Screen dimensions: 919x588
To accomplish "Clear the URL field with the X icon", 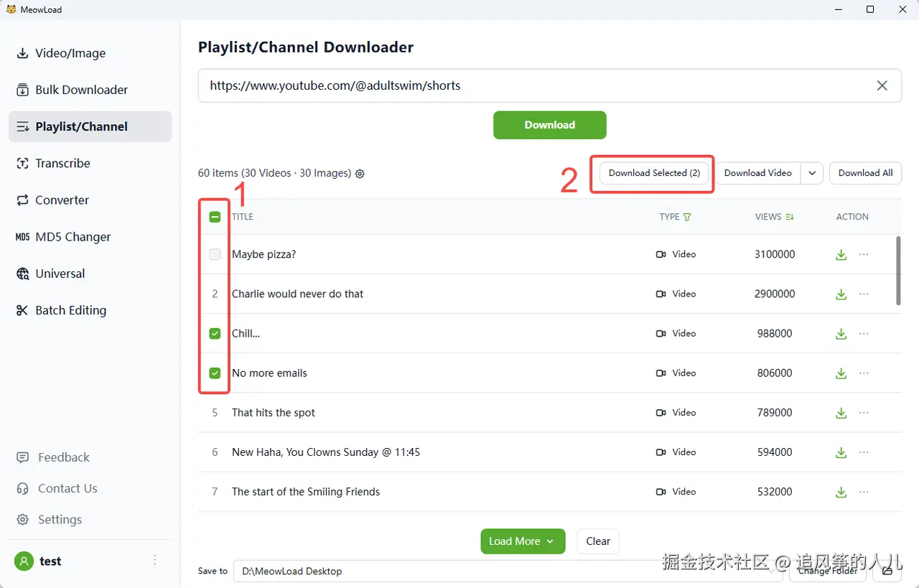I will (x=882, y=85).
